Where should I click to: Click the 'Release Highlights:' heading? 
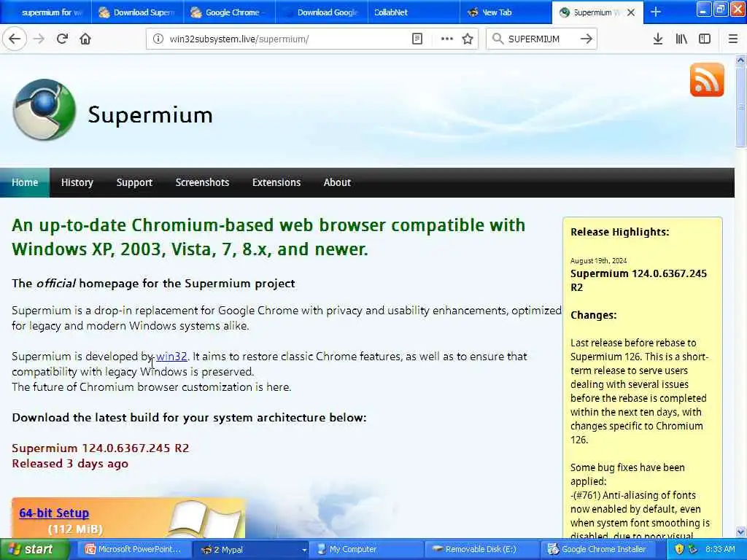coord(620,232)
